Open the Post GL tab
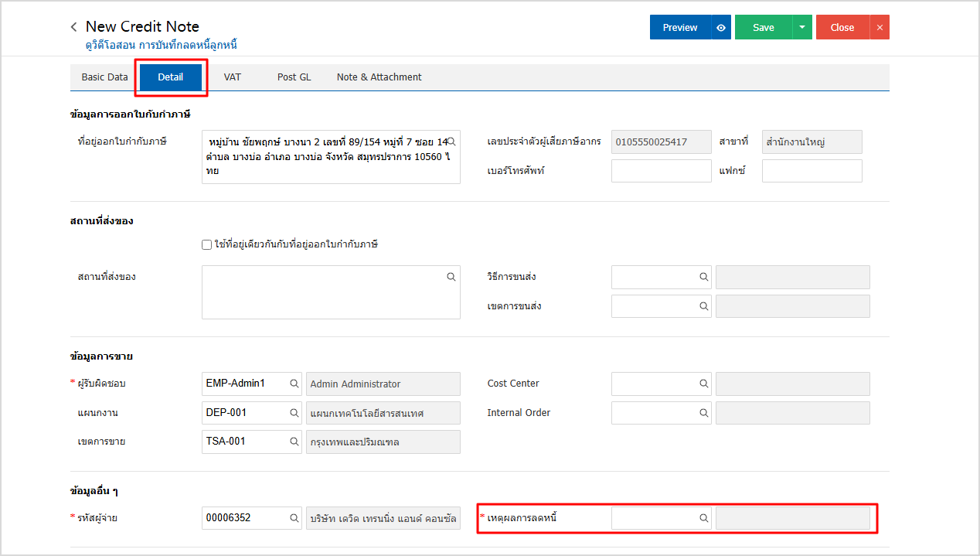Screen dimensions: 980x556 point(294,77)
